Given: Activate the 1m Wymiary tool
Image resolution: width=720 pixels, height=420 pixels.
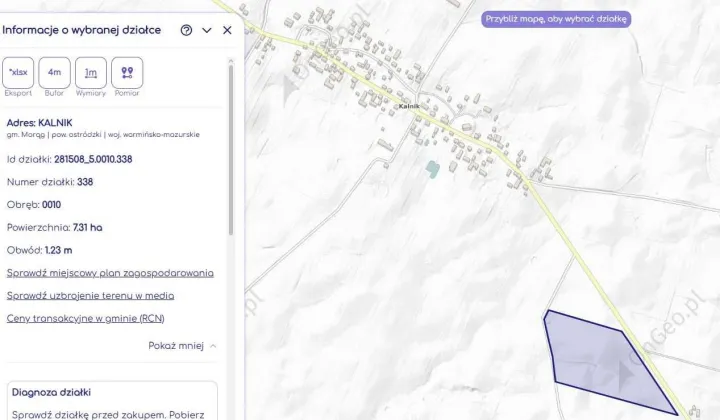Looking at the screenshot, I should [91, 73].
